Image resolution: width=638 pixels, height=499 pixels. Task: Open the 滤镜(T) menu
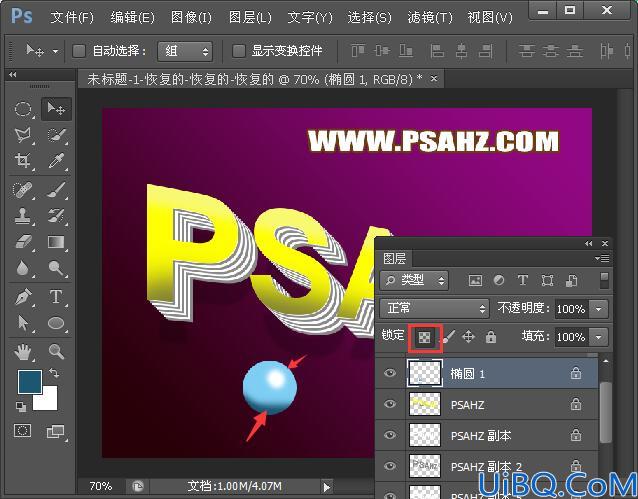coord(430,18)
